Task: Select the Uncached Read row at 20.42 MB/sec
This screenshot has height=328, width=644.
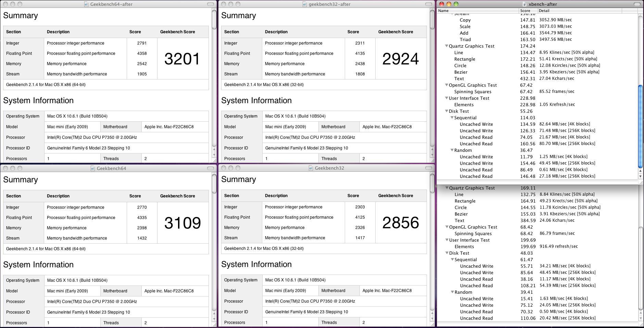Action: [538, 318]
